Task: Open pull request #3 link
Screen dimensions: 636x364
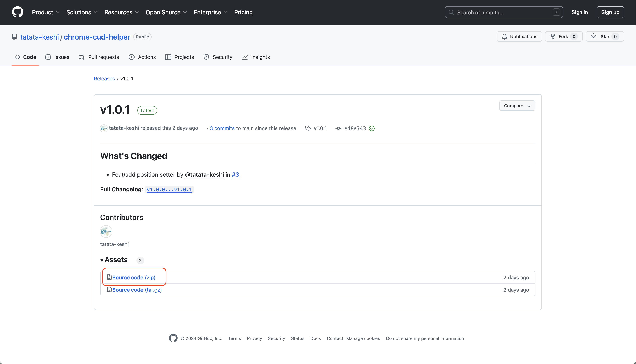Action: point(235,174)
